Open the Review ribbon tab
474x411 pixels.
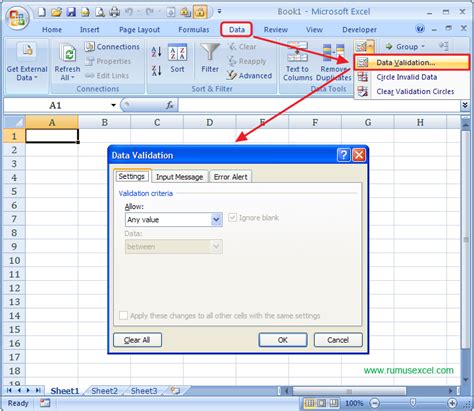point(276,30)
